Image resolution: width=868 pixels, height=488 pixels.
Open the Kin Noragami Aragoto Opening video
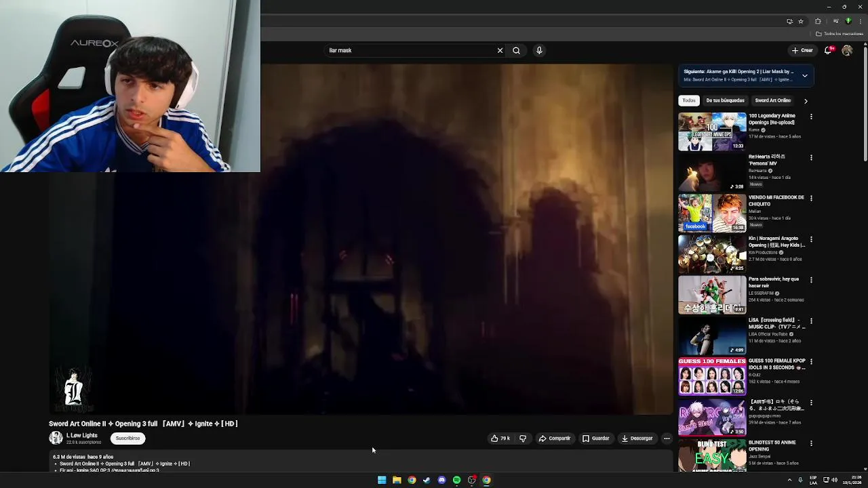[712, 254]
